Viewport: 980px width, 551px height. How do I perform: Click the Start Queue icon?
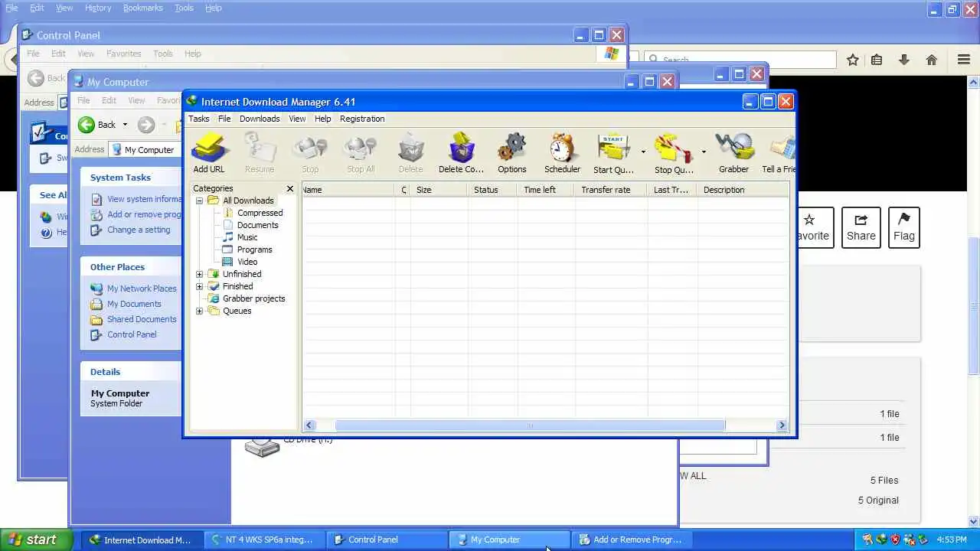coord(613,153)
